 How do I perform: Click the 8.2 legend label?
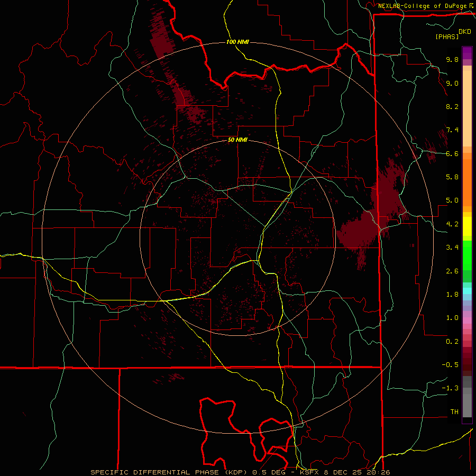click(x=452, y=106)
